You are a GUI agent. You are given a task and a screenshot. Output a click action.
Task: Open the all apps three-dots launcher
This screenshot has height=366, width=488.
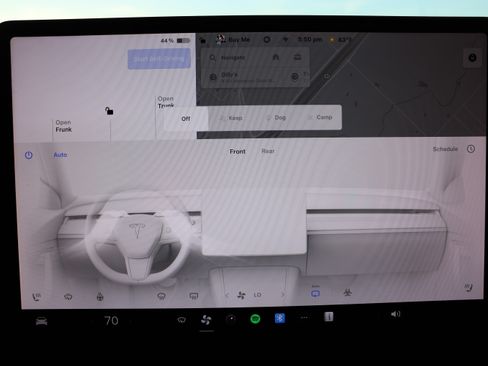click(x=304, y=318)
